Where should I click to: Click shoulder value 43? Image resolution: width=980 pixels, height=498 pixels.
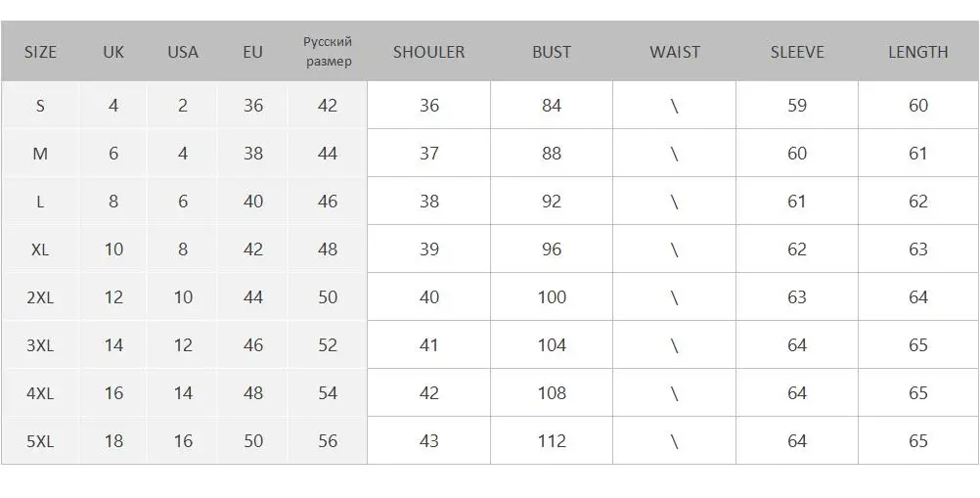(428, 441)
